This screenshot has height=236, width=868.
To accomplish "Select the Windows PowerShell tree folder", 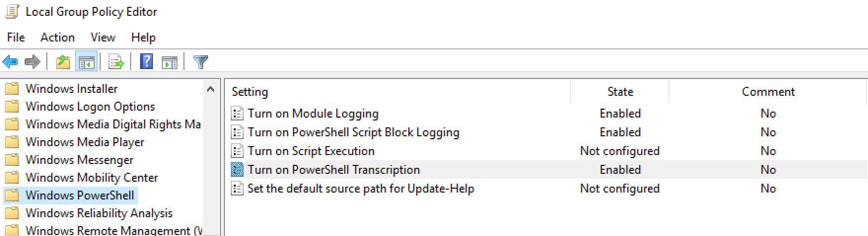I will [79, 196].
